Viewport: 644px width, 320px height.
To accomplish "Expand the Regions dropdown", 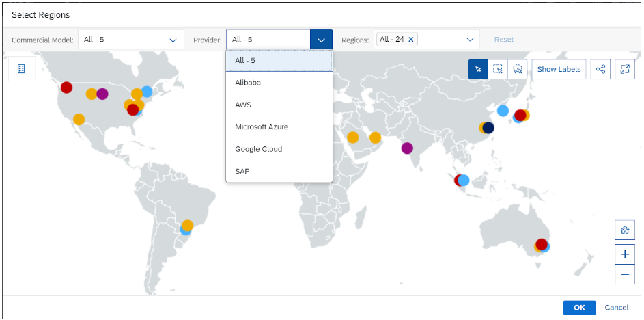I will tap(470, 40).
